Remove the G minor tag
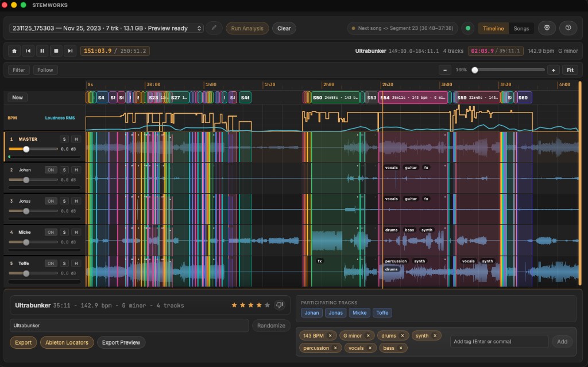 pos(368,335)
